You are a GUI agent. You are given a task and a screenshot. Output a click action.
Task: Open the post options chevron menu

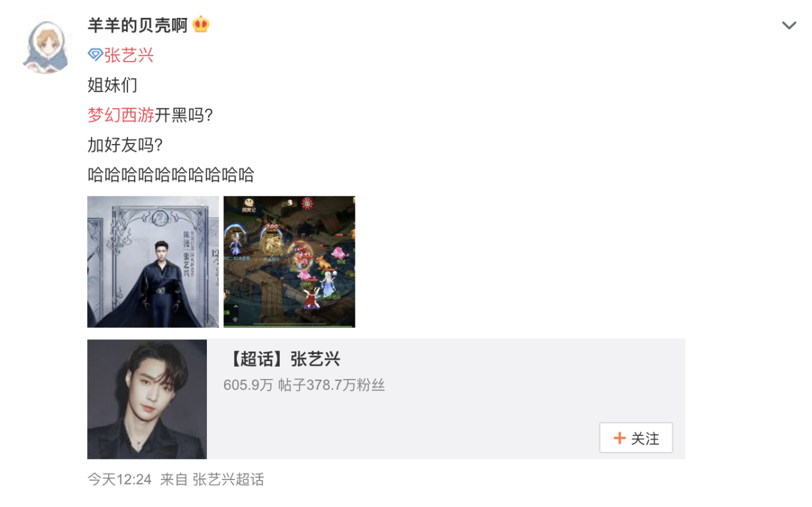789,26
